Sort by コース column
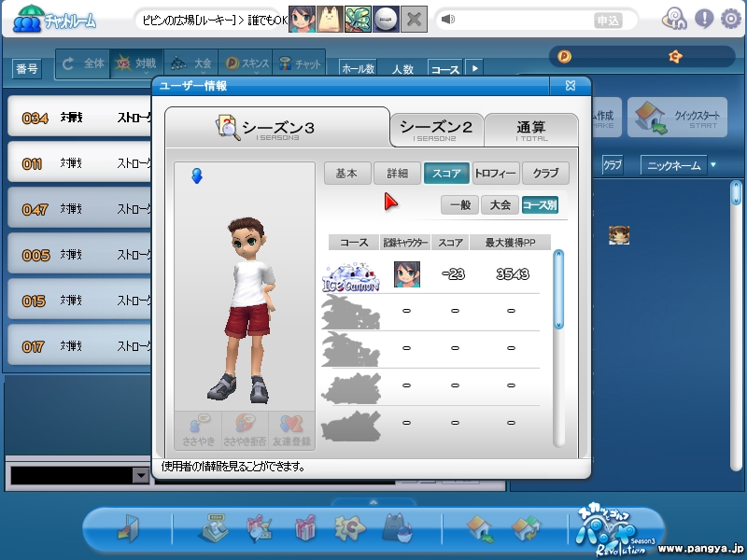The width and height of the screenshot is (747, 560). [x=445, y=68]
